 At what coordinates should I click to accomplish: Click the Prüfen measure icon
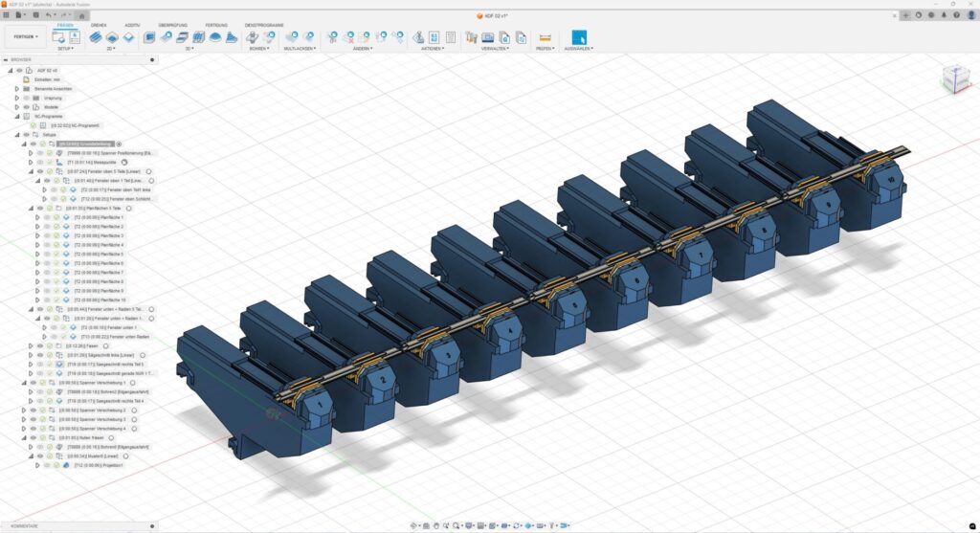(x=545, y=37)
